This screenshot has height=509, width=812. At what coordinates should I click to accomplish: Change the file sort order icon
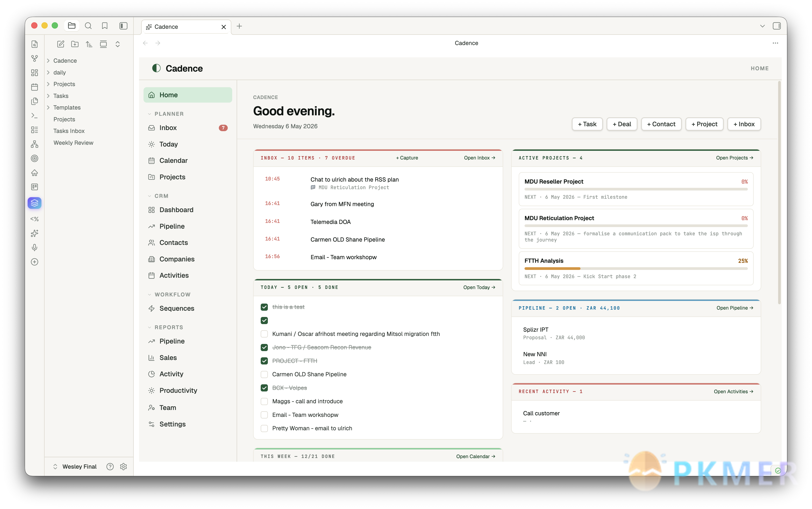89,44
